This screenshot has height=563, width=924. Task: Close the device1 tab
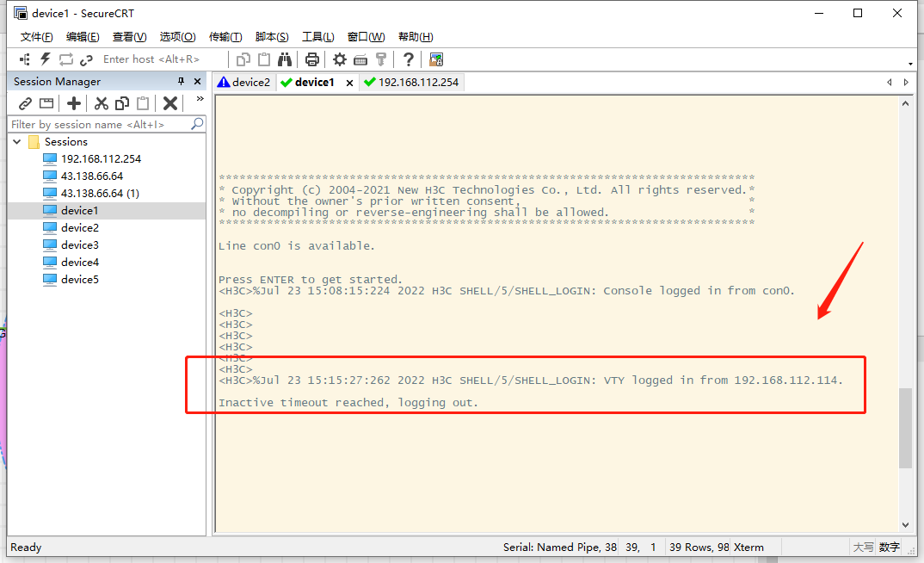(349, 83)
